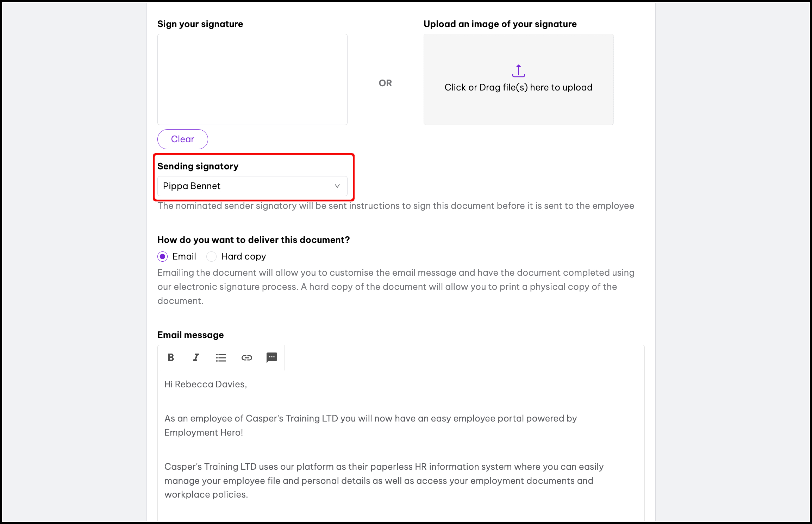Insert a bulleted list in the message
Viewport: 812px width, 524px height.
click(x=221, y=357)
